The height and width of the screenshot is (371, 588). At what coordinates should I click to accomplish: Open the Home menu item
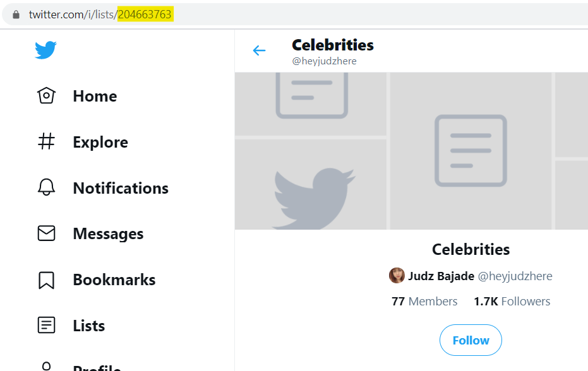tap(77, 96)
